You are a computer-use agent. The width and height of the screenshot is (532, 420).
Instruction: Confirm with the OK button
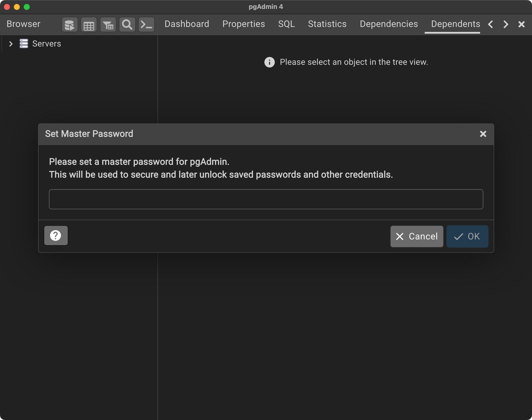point(467,236)
